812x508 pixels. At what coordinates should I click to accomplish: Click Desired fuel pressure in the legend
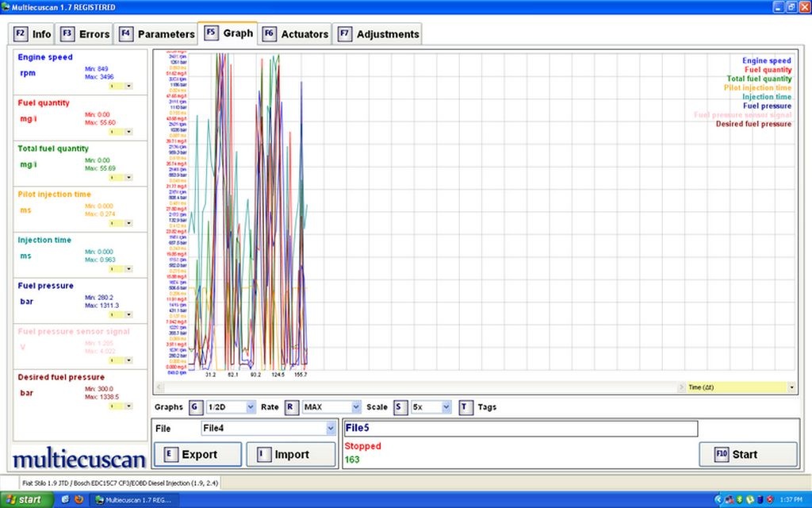[753, 124]
